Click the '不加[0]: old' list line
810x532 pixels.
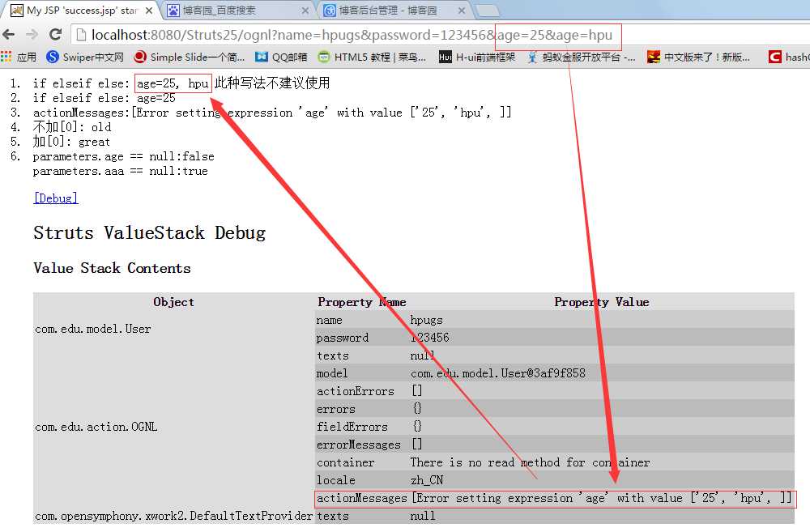(x=72, y=127)
